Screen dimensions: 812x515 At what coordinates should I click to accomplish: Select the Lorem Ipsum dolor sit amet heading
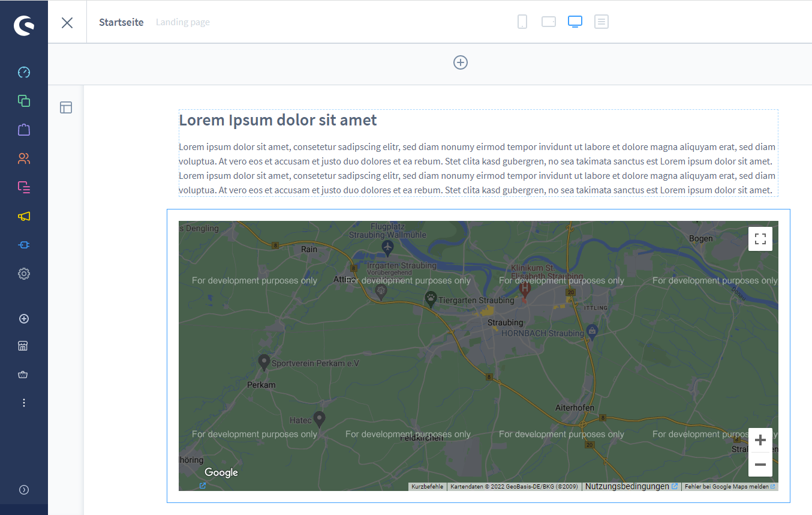(x=278, y=120)
